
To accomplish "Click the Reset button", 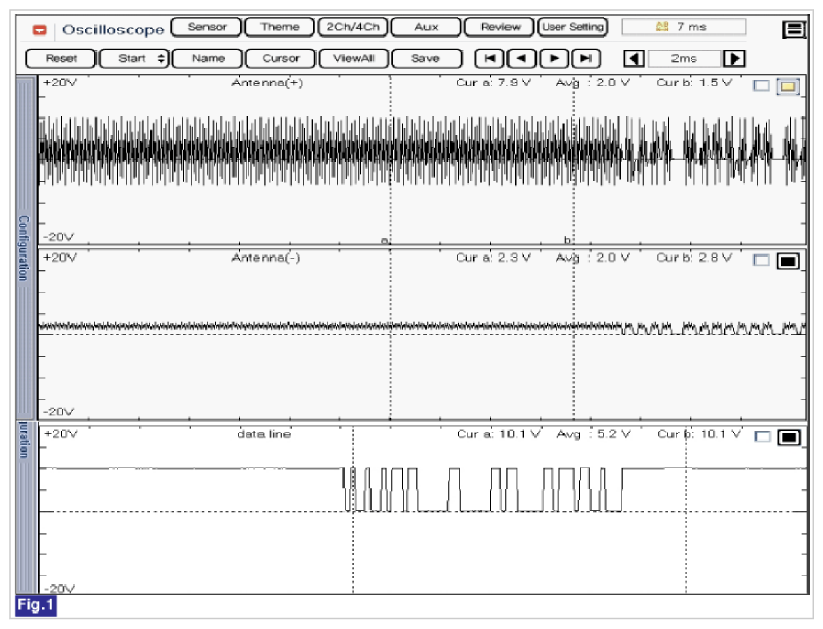I will click(61, 58).
